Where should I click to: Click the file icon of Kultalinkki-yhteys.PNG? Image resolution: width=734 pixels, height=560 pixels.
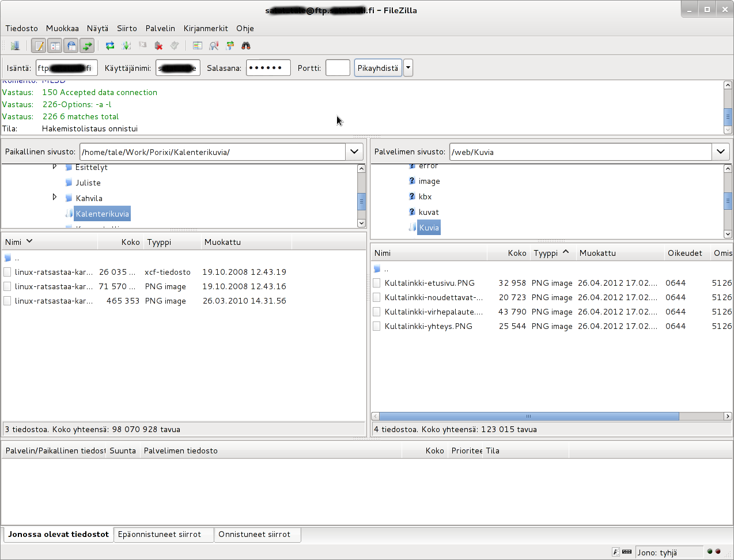[x=376, y=326]
